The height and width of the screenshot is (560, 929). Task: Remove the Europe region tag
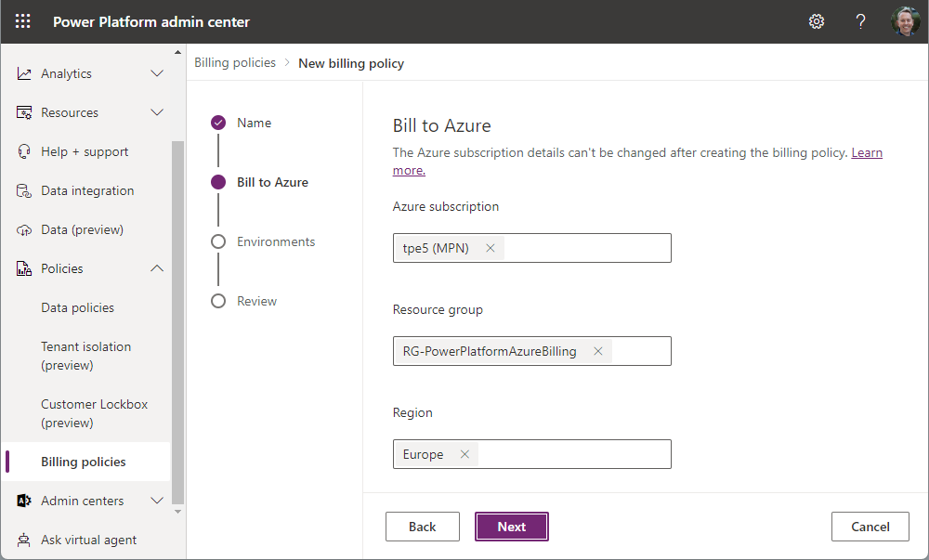click(464, 454)
